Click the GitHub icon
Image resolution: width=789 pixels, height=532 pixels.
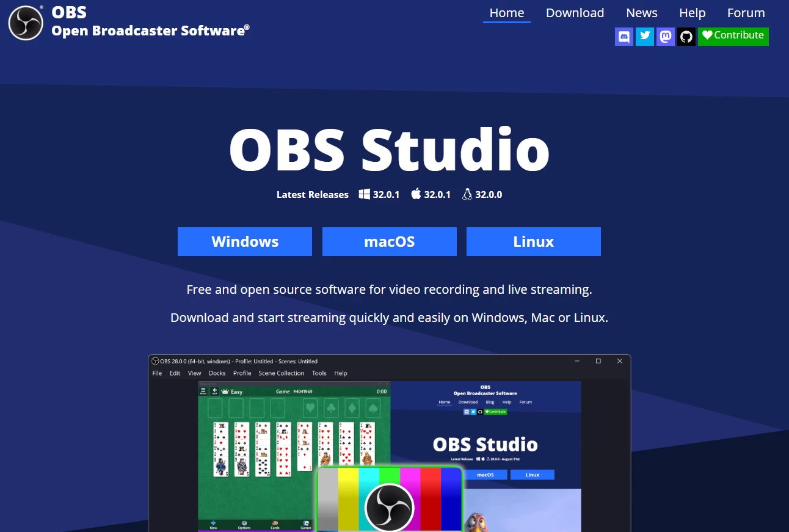tap(686, 36)
